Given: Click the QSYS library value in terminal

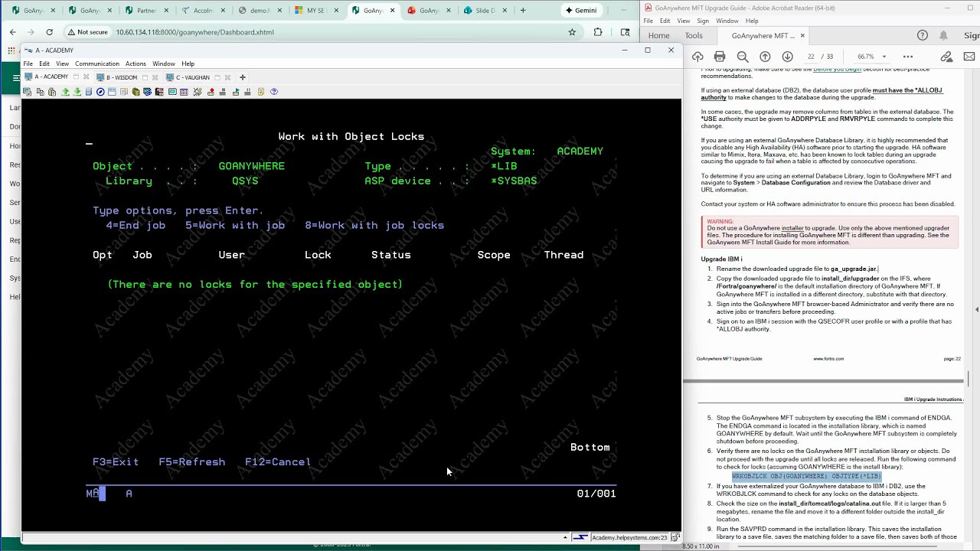Looking at the screenshot, I should (245, 181).
